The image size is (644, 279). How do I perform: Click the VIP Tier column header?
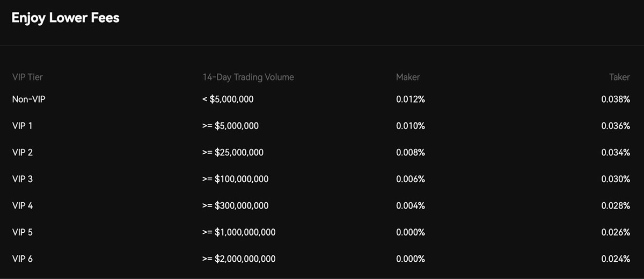[27, 77]
